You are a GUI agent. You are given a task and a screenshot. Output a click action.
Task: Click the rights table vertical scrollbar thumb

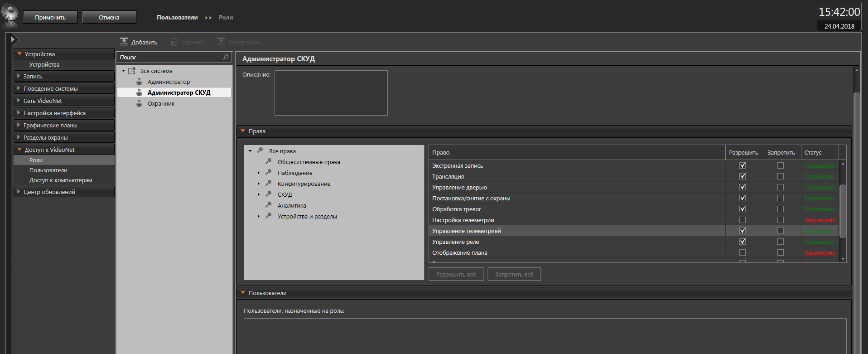pos(843,211)
